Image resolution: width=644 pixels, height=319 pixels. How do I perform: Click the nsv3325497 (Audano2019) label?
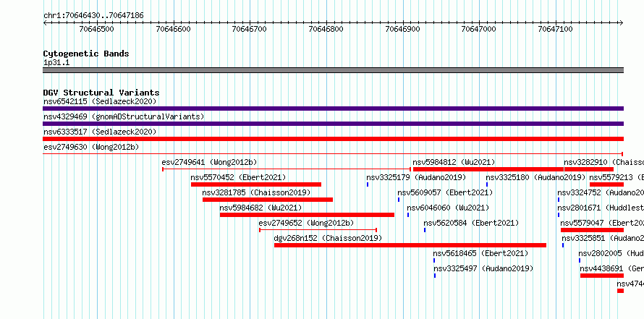[x=483, y=268]
